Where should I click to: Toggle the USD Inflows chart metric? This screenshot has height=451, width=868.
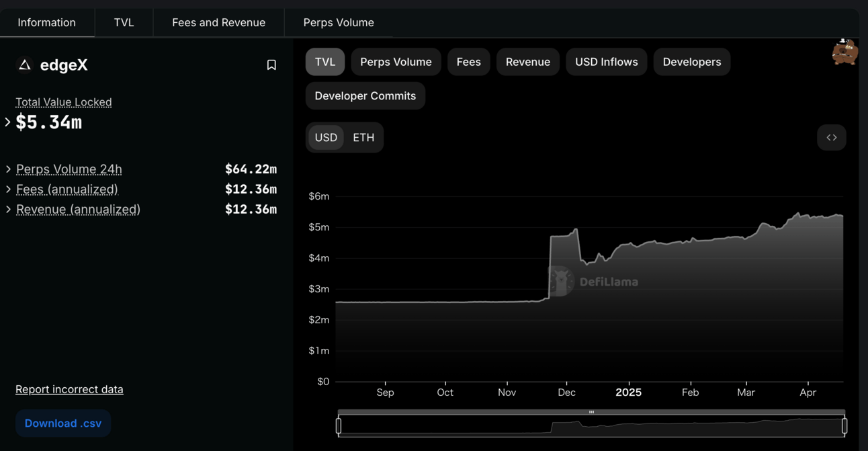click(x=607, y=62)
